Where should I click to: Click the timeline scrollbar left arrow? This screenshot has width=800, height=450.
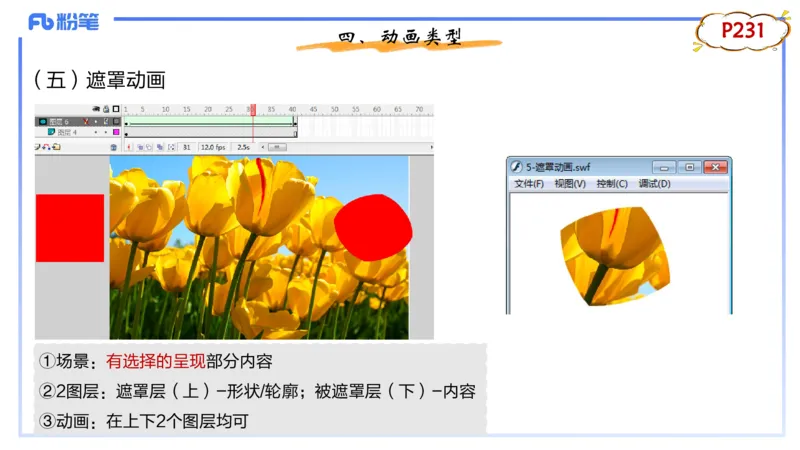263,147
